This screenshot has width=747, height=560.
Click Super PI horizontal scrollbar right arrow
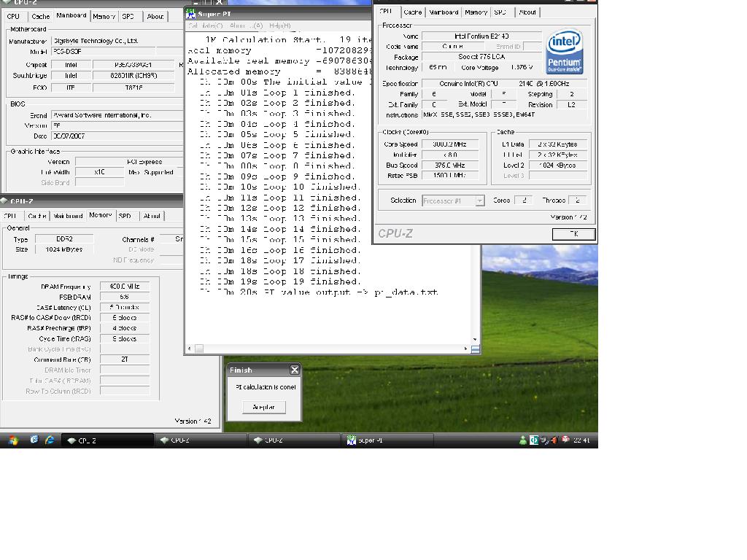coord(465,349)
